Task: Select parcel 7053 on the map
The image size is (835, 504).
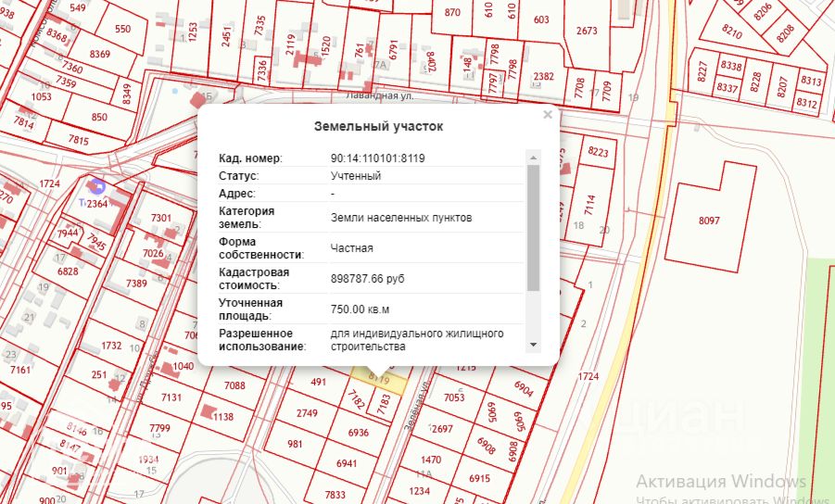Action: click(454, 397)
